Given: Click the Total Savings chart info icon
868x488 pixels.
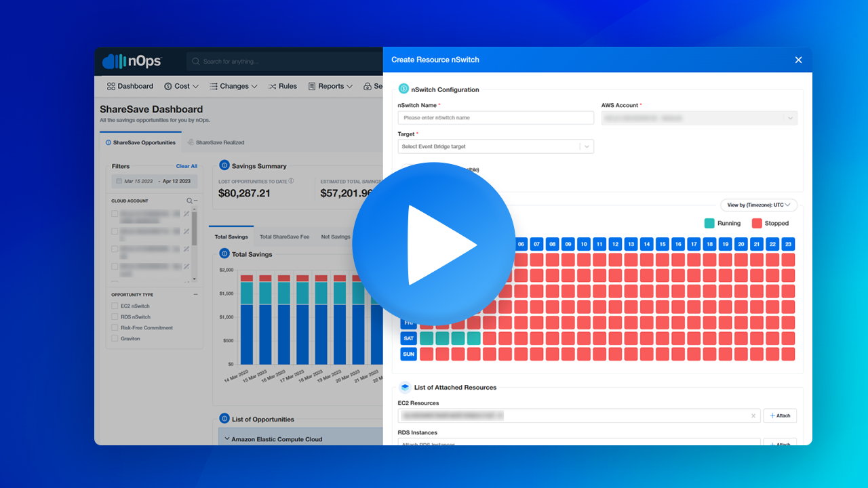Looking at the screenshot, I should click(x=224, y=253).
